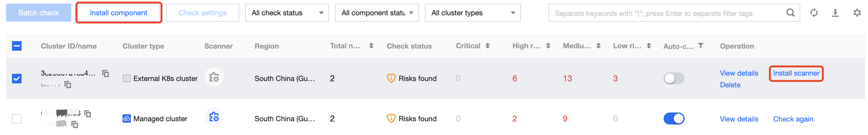Disable auto-check for Managed cluster
Image resolution: width=868 pixels, height=135 pixels.
click(x=674, y=118)
